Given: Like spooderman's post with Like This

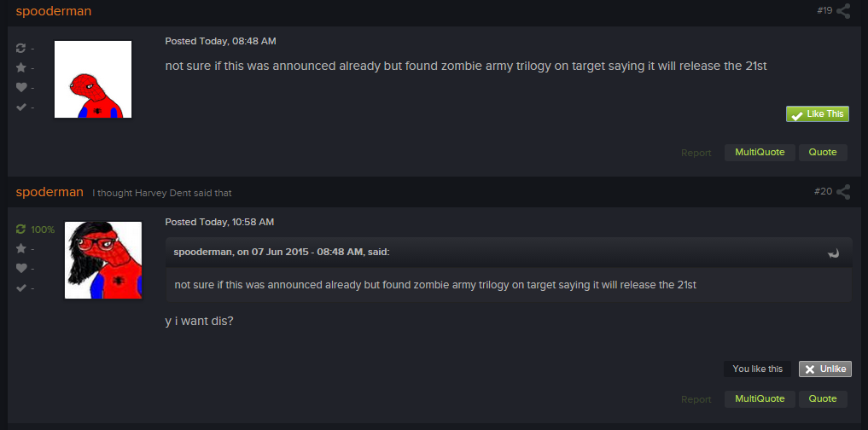Looking at the screenshot, I should click(x=817, y=114).
